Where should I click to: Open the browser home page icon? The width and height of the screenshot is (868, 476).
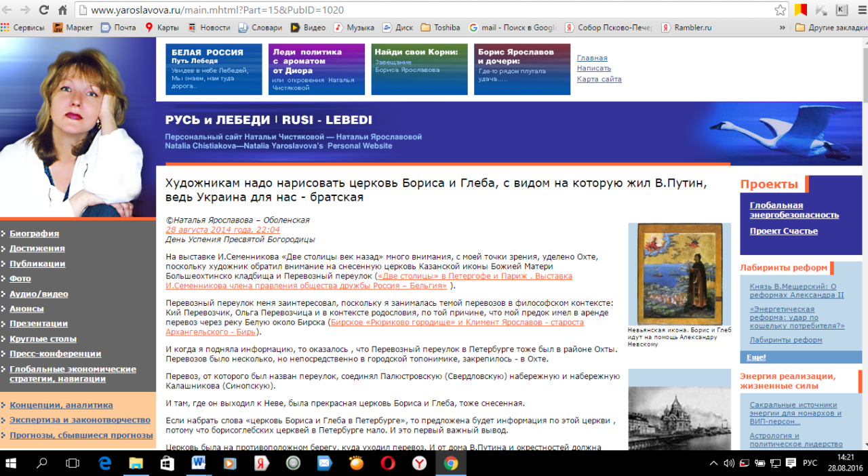click(x=62, y=10)
